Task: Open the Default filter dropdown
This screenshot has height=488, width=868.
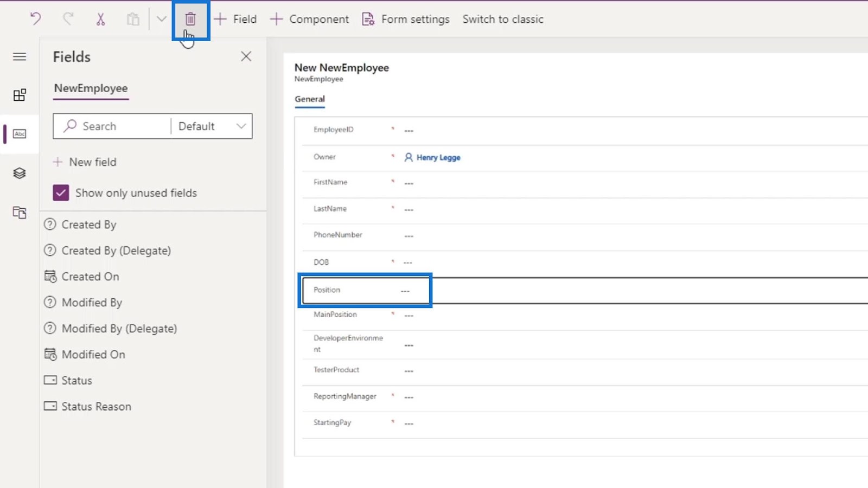Action: [212, 126]
